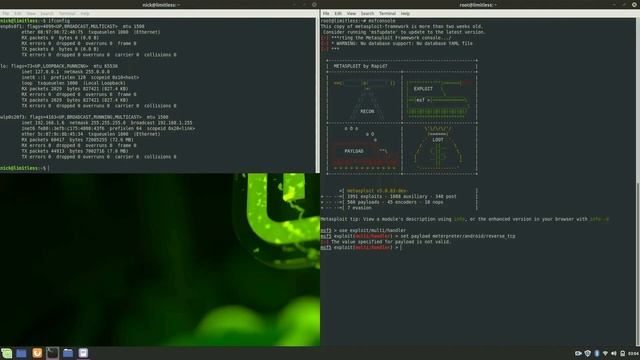Open Terminal menu in root terminal

(387, 13)
